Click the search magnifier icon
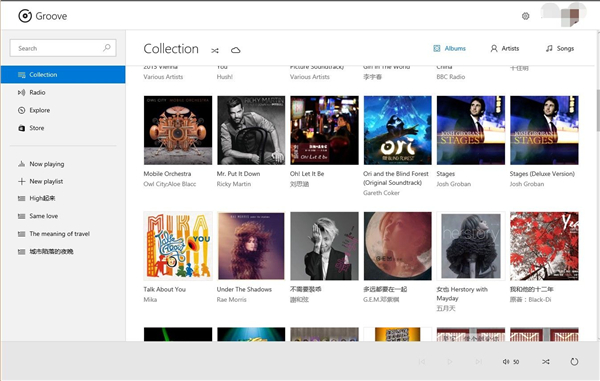 (107, 48)
